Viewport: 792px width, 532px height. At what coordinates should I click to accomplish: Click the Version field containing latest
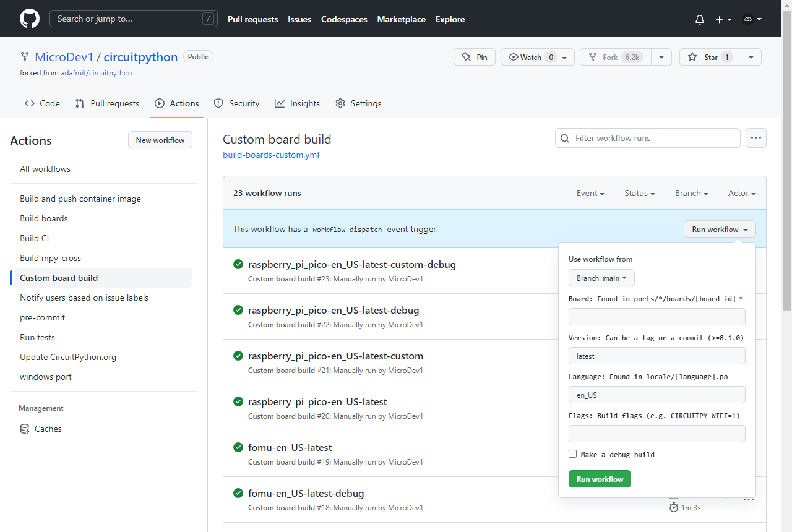(x=657, y=356)
